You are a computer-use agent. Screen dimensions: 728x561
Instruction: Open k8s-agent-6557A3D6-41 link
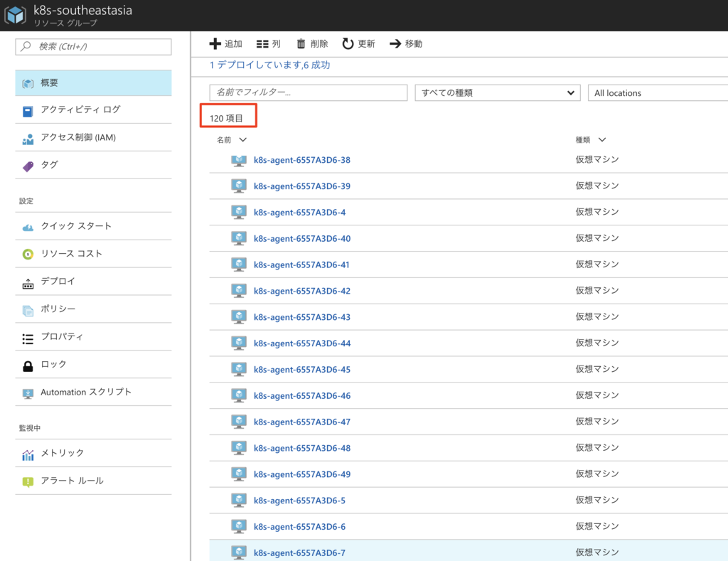(301, 265)
